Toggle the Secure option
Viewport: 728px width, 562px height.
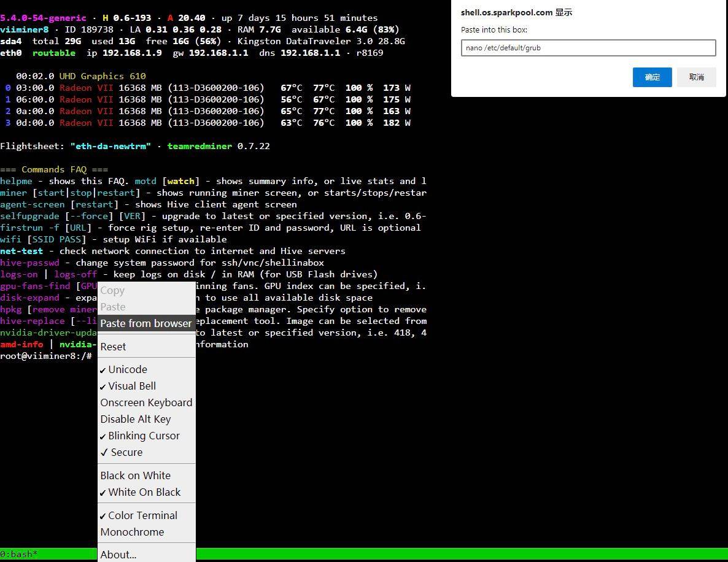[126, 452]
